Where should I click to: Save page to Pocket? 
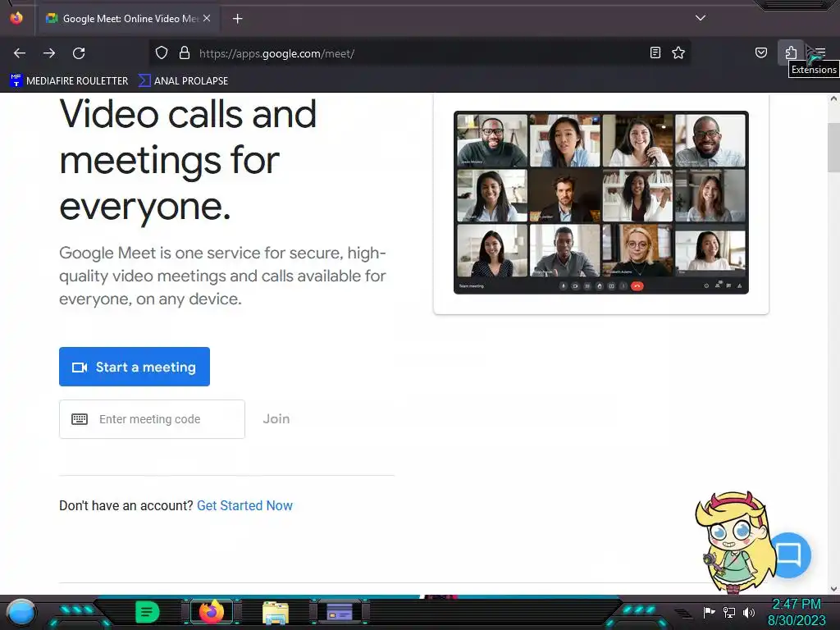pyautogui.click(x=760, y=52)
